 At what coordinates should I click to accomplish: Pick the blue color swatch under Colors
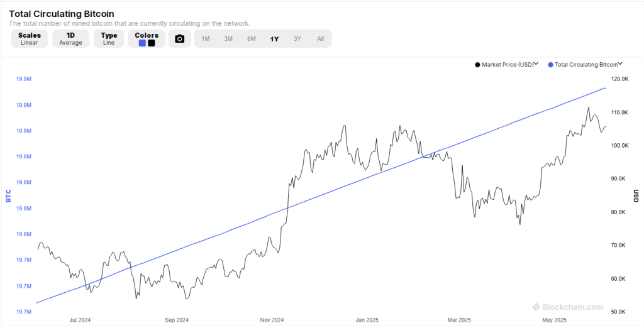pyautogui.click(x=142, y=43)
